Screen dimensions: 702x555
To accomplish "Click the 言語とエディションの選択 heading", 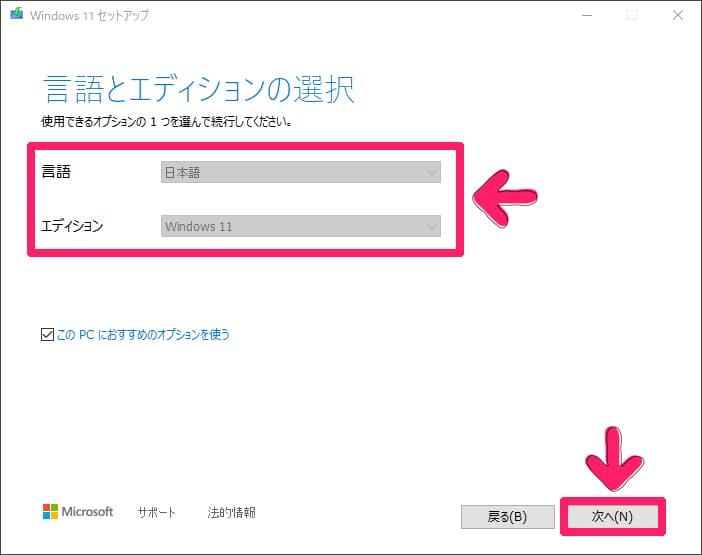I will 199,89.
